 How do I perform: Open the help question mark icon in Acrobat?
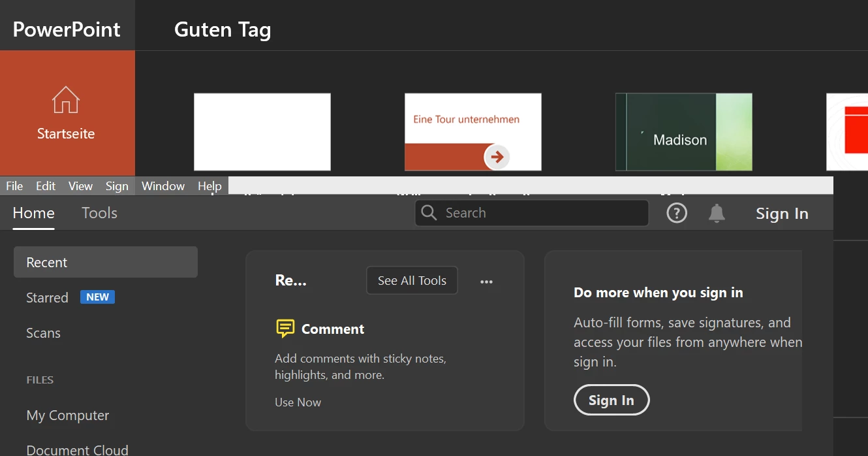click(677, 213)
